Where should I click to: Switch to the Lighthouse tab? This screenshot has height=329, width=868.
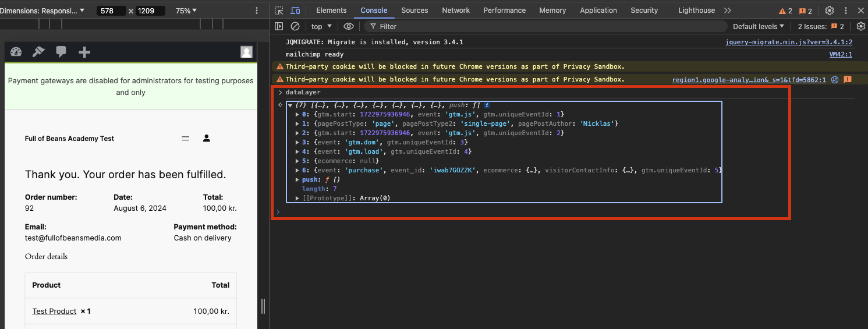(x=696, y=10)
